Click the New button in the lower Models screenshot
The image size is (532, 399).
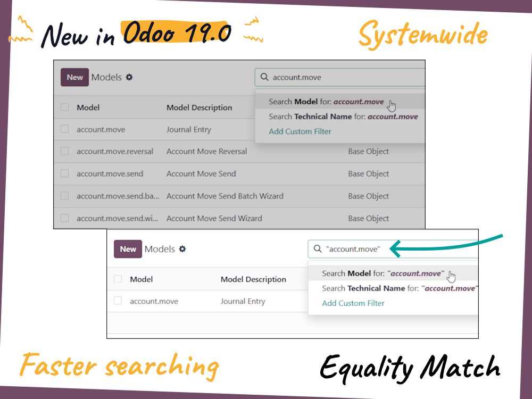pos(128,249)
